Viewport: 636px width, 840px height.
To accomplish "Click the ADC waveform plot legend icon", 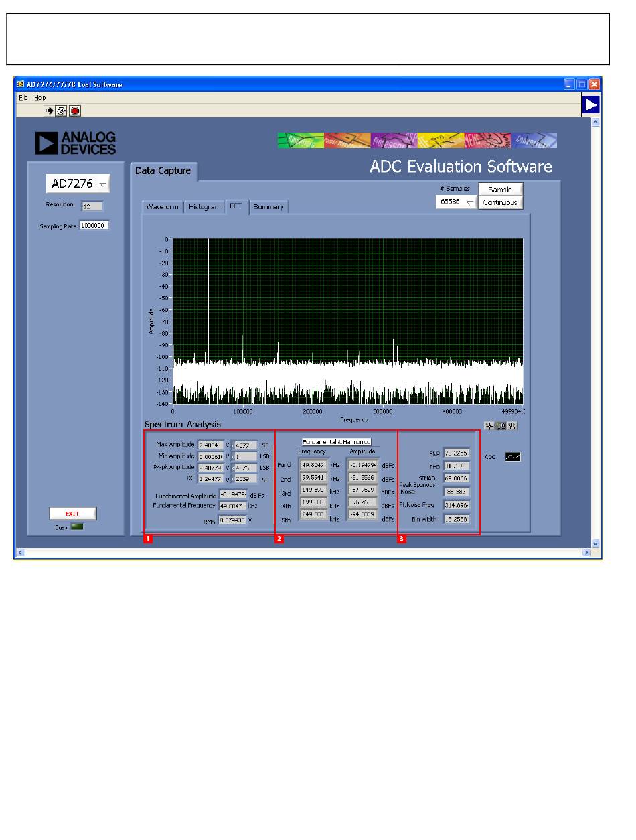I will [x=513, y=456].
